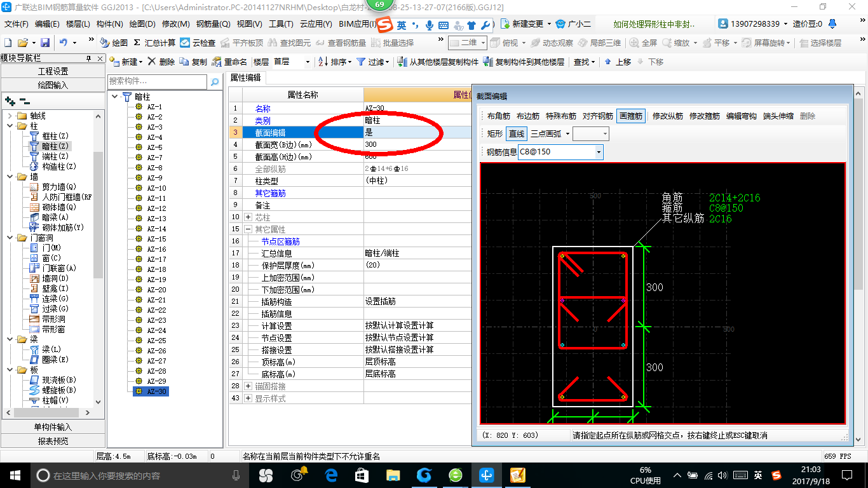
Task: Click 复制 copy component button
Action: [193, 62]
